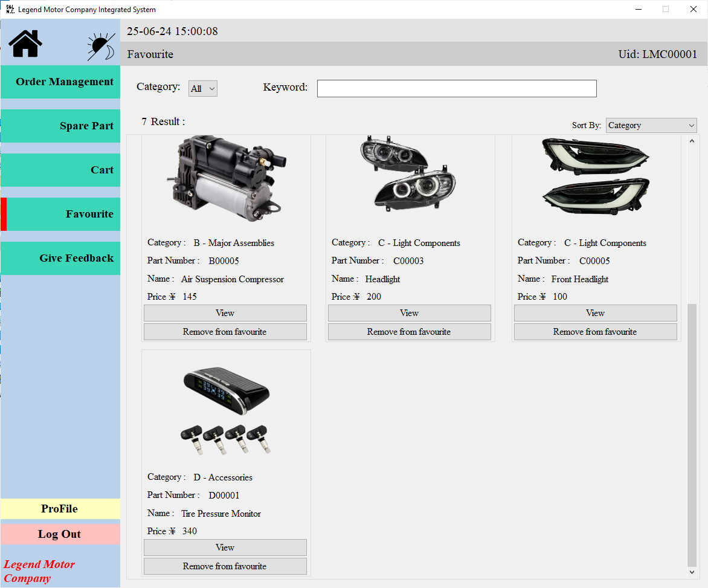Remove Headlight C00003 from favourites
Image resolution: width=708 pixels, height=588 pixels.
coord(409,332)
